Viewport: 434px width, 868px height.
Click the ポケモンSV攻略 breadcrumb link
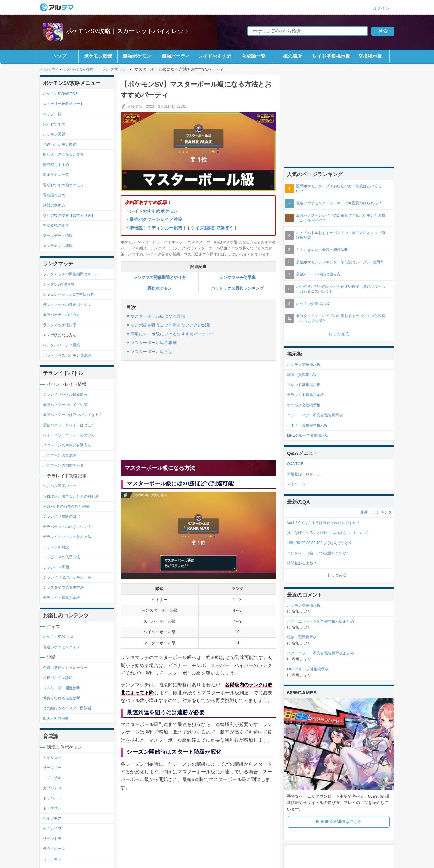(x=78, y=69)
